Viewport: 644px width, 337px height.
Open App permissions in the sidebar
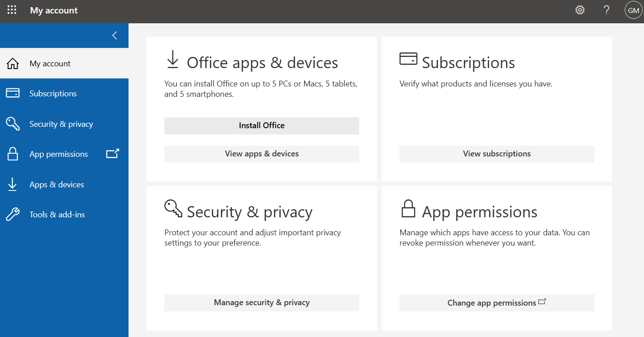tap(64, 154)
